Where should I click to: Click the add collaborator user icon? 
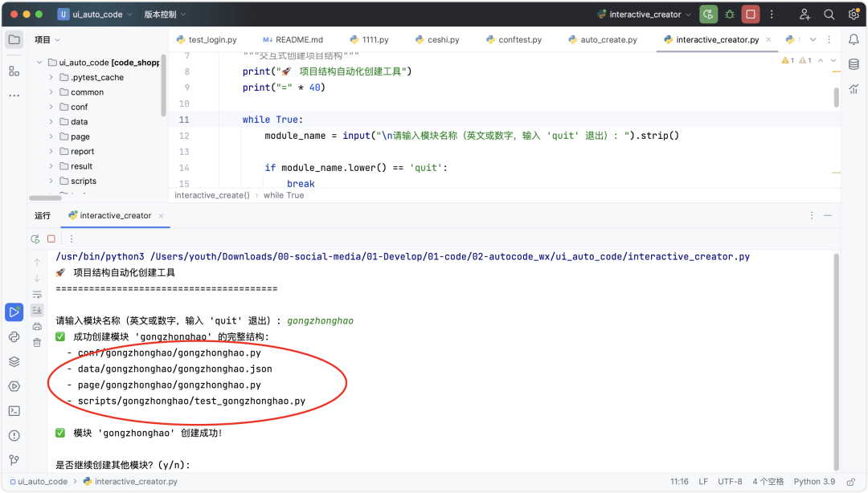[x=805, y=14]
